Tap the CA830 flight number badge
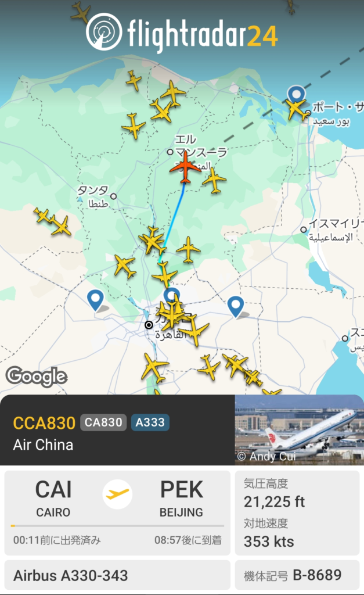 103,422
